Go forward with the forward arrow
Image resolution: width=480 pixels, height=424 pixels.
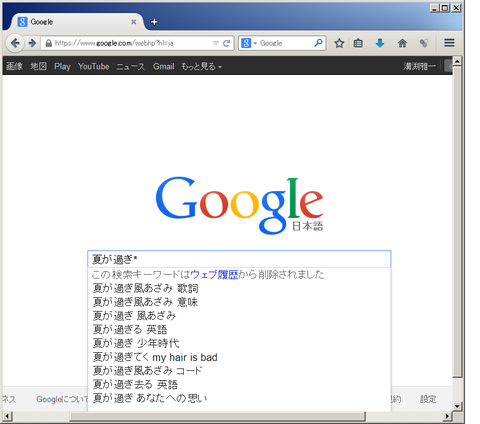(32, 43)
